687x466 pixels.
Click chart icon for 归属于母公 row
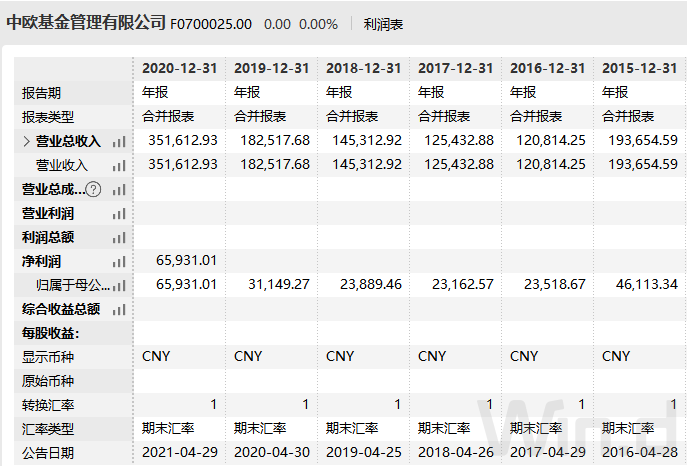119,285
